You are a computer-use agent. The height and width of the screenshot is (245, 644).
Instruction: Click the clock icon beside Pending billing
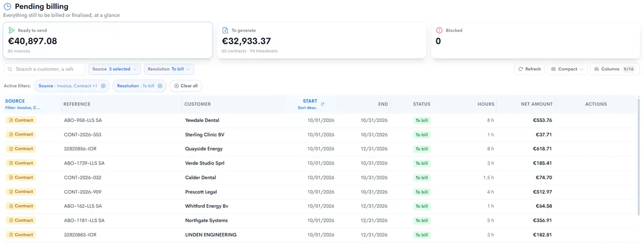click(x=8, y=6)
